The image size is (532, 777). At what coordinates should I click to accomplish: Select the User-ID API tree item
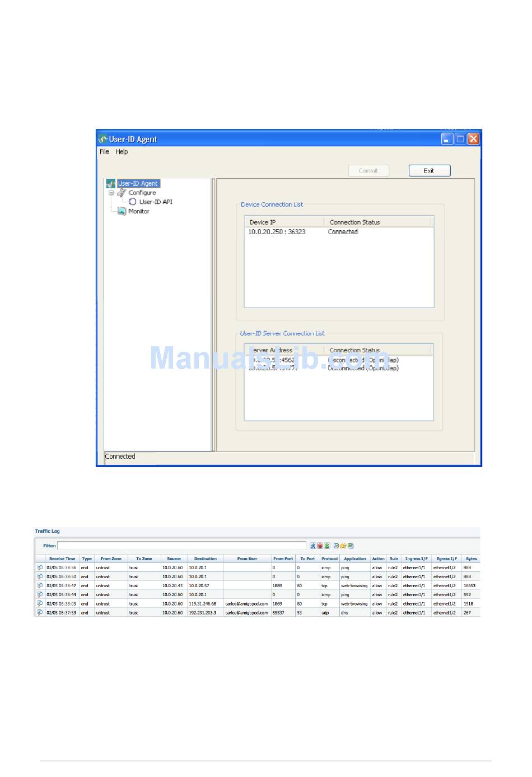(x=155, y=202)
